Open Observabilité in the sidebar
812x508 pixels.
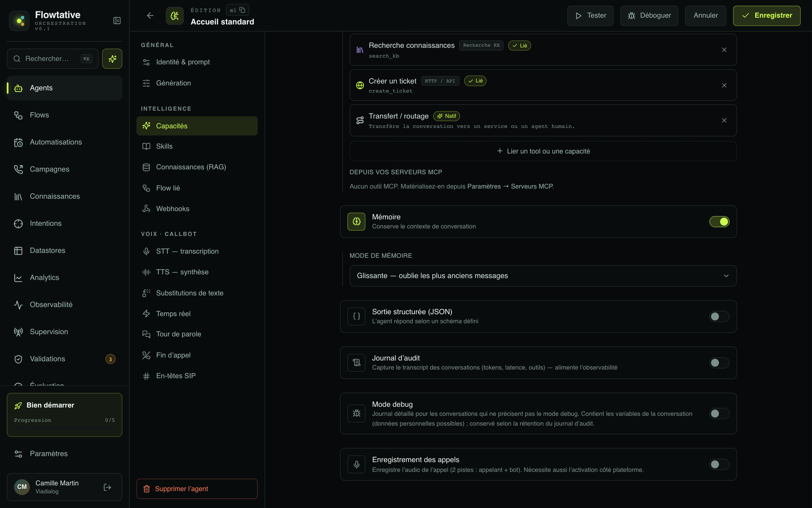64,305
